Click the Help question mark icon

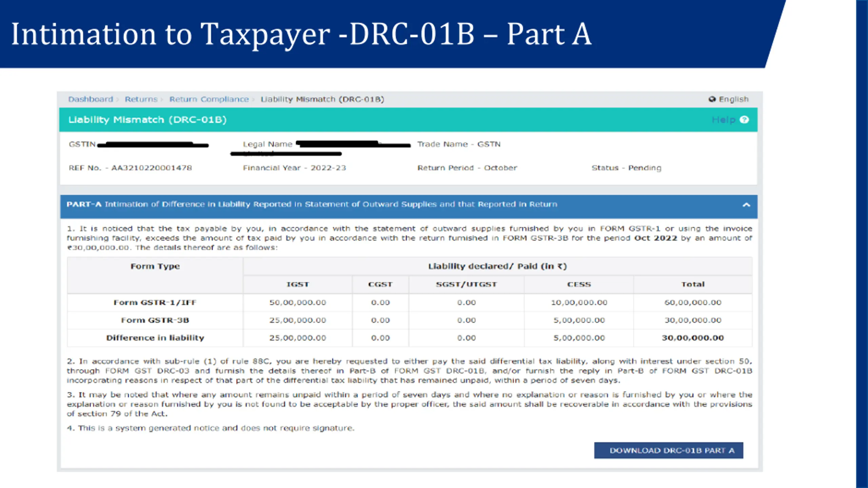[x=744, y=120]
